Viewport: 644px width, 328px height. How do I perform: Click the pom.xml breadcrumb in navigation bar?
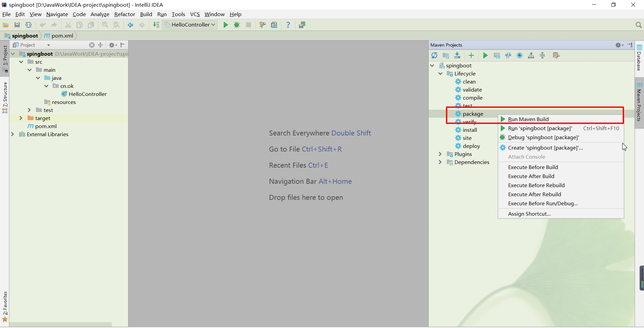pos(59,36)
